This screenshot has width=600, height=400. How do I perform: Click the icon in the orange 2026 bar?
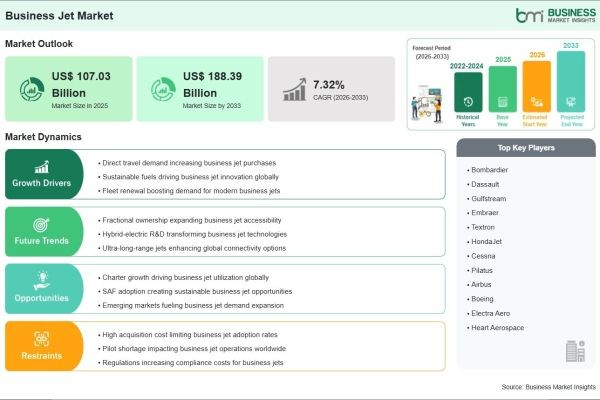(x=536, y=102)
